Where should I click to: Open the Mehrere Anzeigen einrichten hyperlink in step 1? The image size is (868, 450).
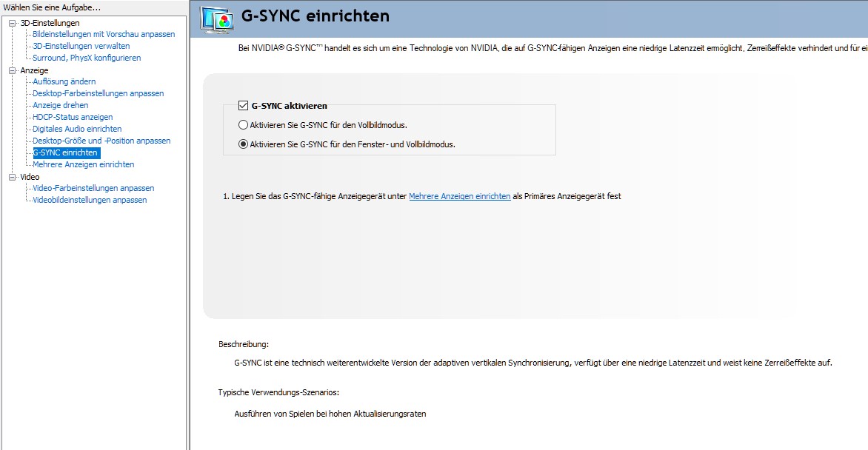(459, 196)
